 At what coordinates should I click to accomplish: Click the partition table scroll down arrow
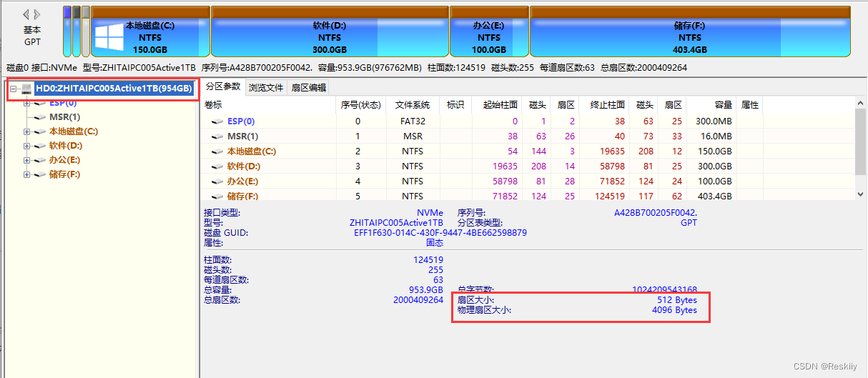861,194
